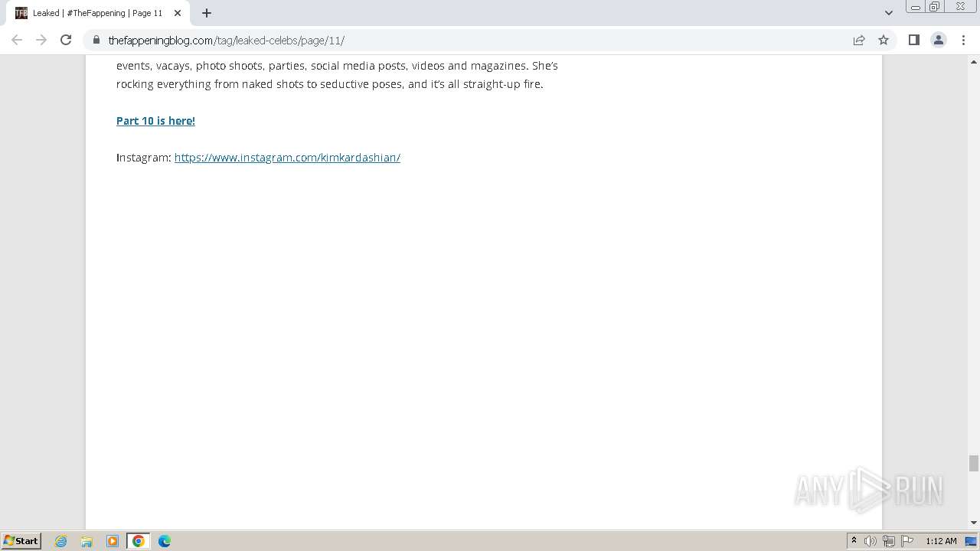Click the scrollbar down arrow
The height and width of the screenshot is (551, 980).
(x=974, y=523)
